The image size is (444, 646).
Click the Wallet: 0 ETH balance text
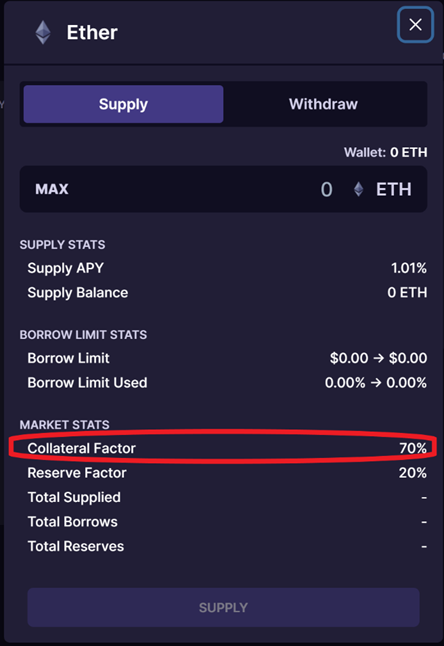pos(386,152)
